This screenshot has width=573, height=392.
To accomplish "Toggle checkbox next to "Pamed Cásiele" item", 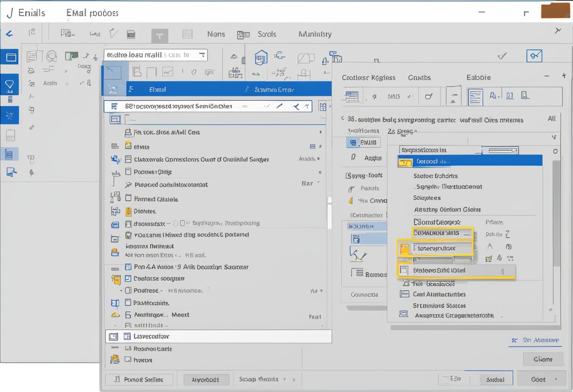I will tap(128, 199).
